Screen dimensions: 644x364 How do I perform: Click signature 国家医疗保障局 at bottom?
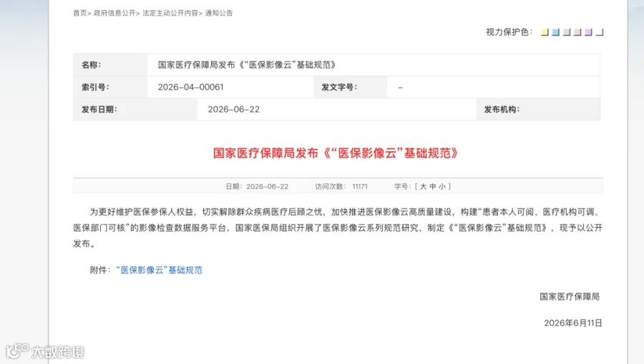(570, 297)
